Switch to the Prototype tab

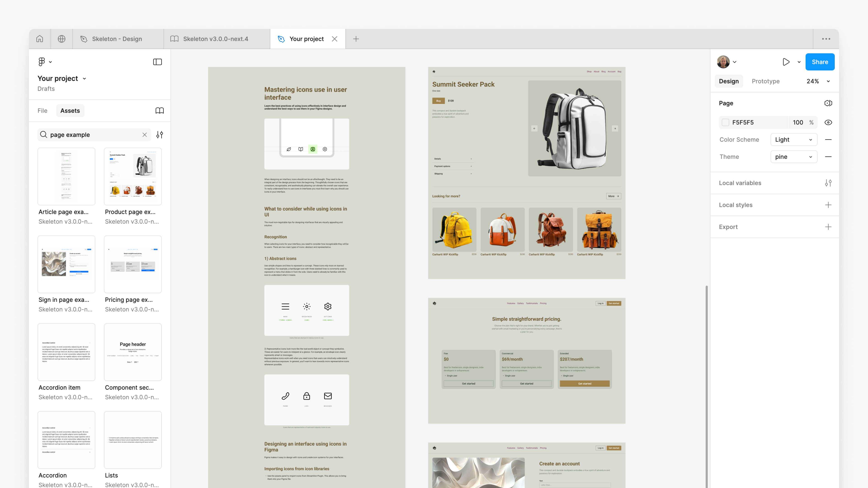pos(766,81)
